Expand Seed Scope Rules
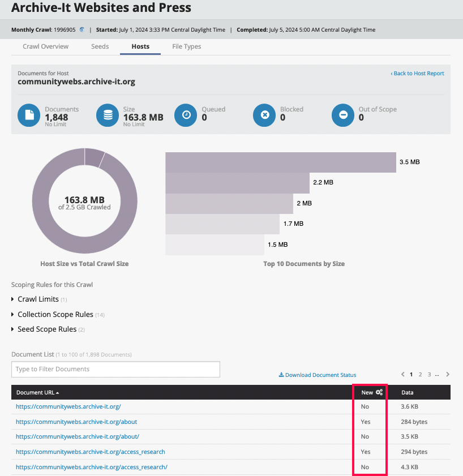This screenshot has width=463, height=476. (x=46, y=329)
